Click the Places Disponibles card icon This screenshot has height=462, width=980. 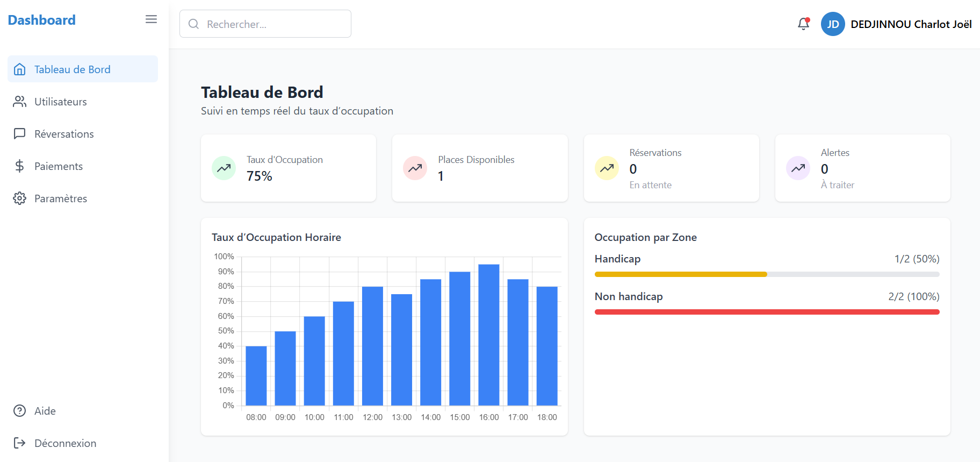coord(415,168)
